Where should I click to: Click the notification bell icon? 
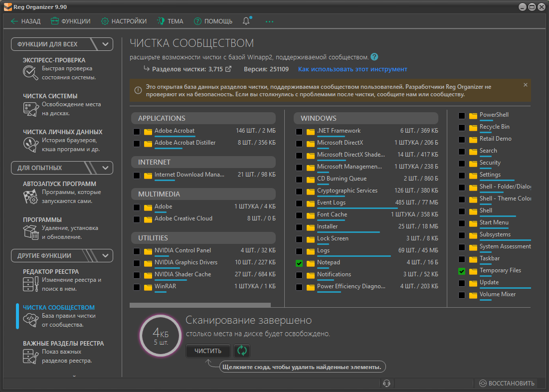pyautogui.click(x=246, y=21)
